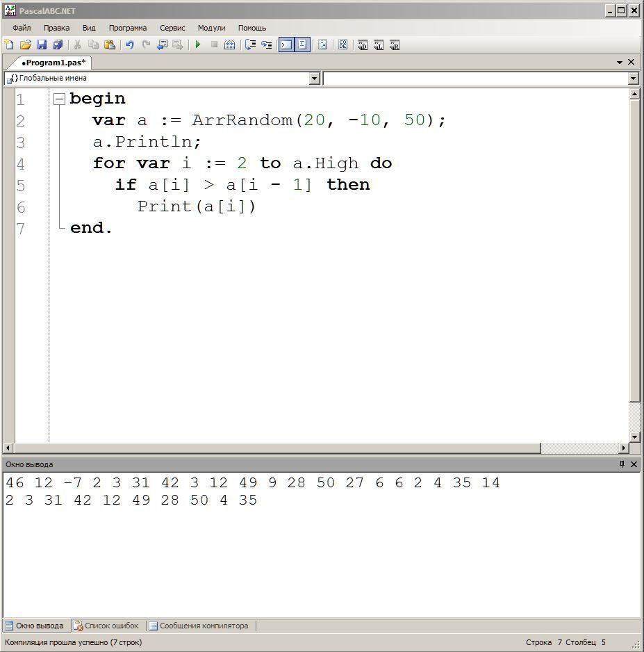Click the Save All icon
This screenshot has width=644, height=652.
(x=58, y=44)
